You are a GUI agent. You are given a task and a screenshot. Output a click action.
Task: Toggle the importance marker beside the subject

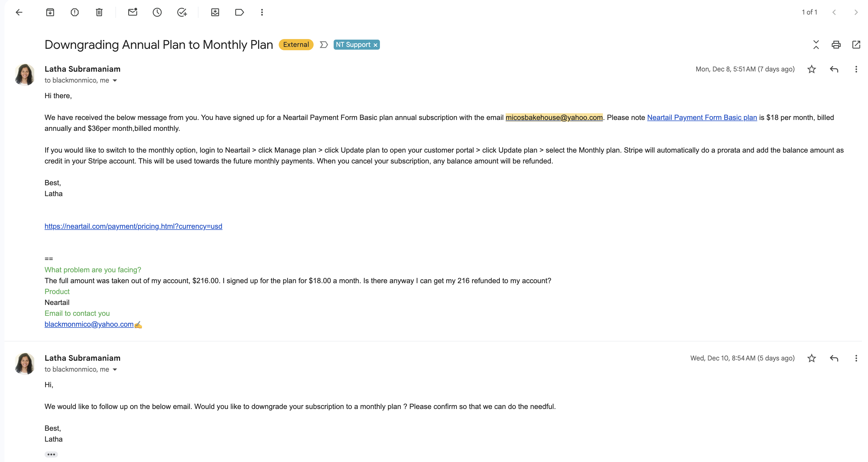(324, 45)
